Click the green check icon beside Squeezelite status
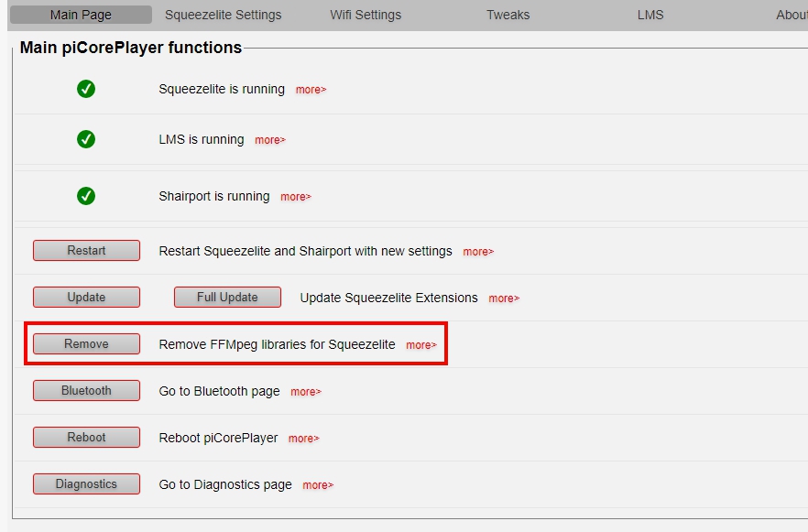Screen dimensions: 808x532 click(86, 89)
